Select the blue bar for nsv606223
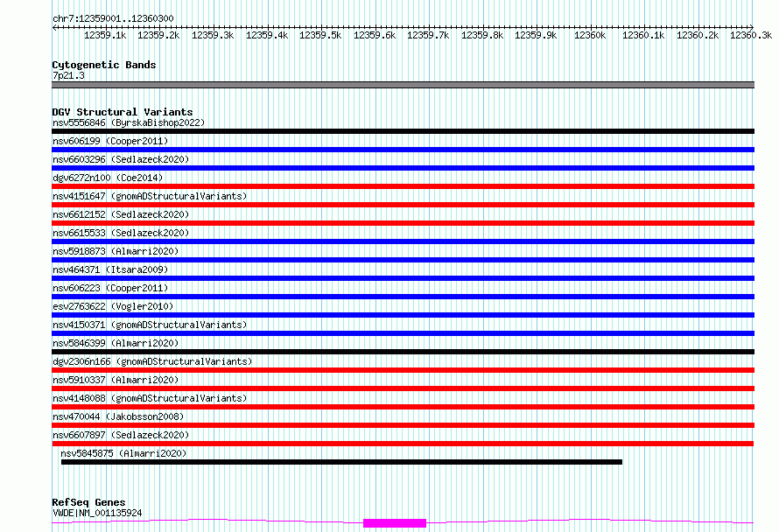Screen dimensions: 779x532 click(403, 297)
